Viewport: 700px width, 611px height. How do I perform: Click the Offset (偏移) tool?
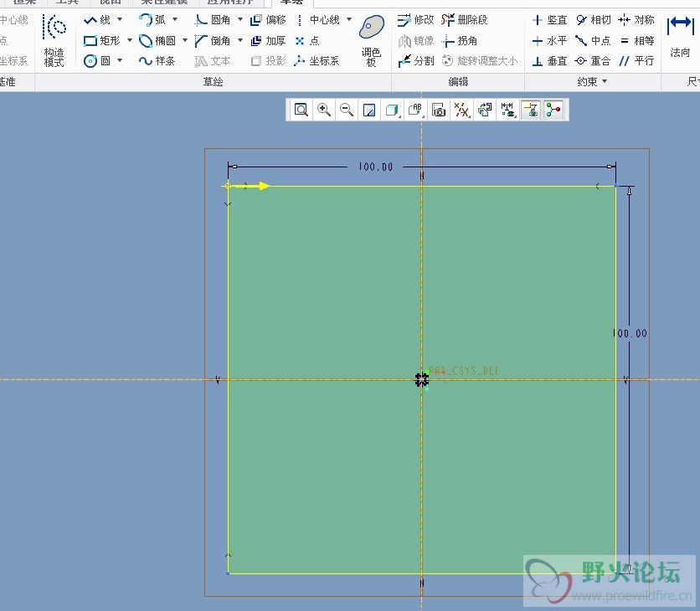coord(268,20)
